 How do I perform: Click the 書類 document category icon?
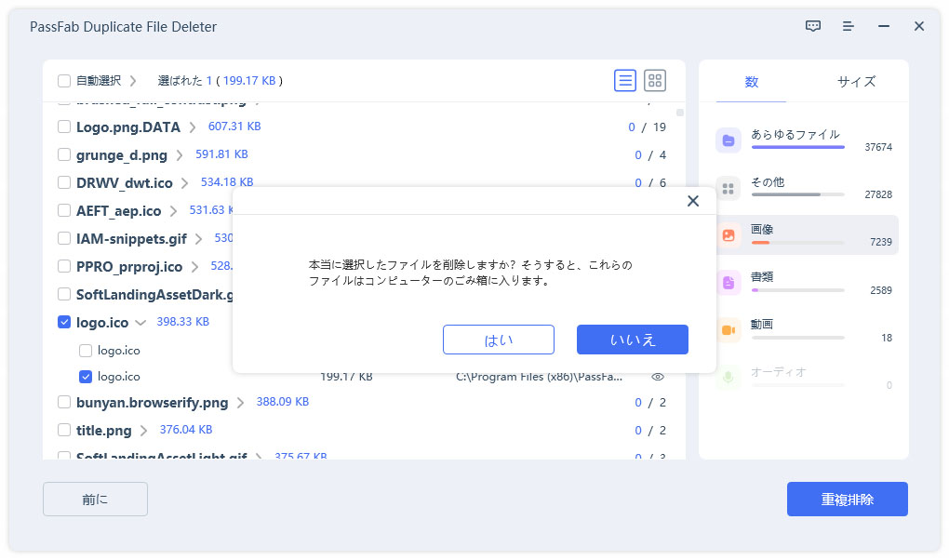(728, 283)
